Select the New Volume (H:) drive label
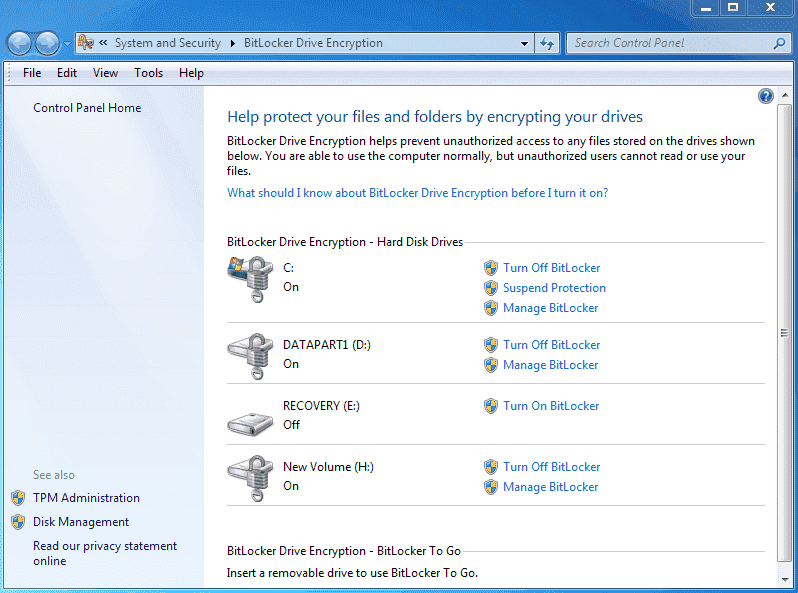The image size is (798, 593). coord(328,467)
